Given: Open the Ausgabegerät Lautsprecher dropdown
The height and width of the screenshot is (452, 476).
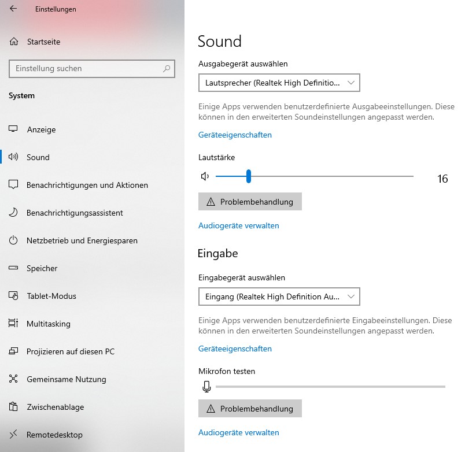Looking at the screenshot, I should point(279,83).
